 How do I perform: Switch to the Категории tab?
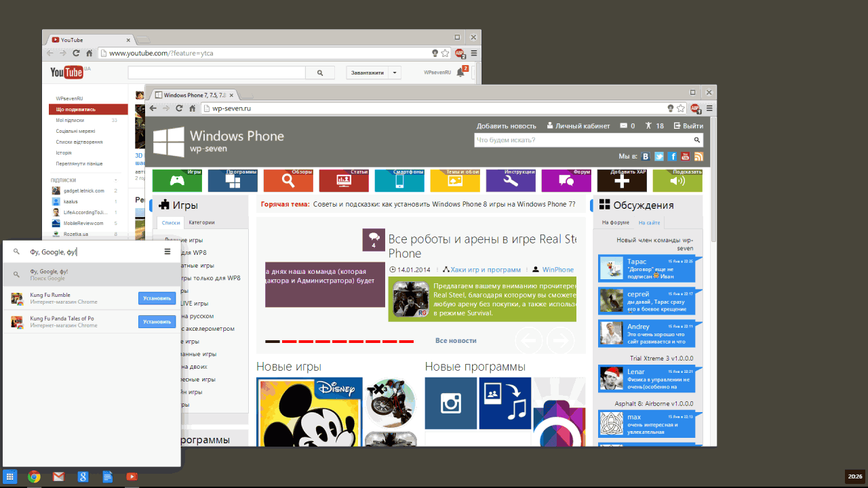point(201,222)
